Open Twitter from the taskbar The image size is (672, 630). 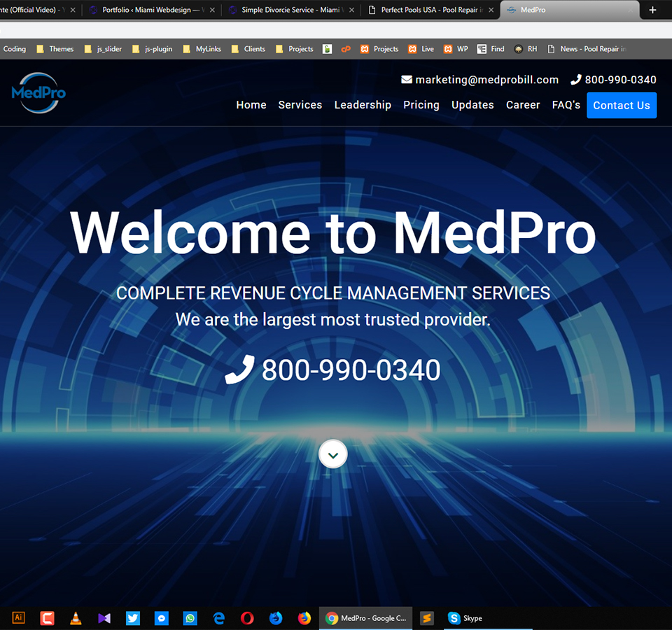133,618
